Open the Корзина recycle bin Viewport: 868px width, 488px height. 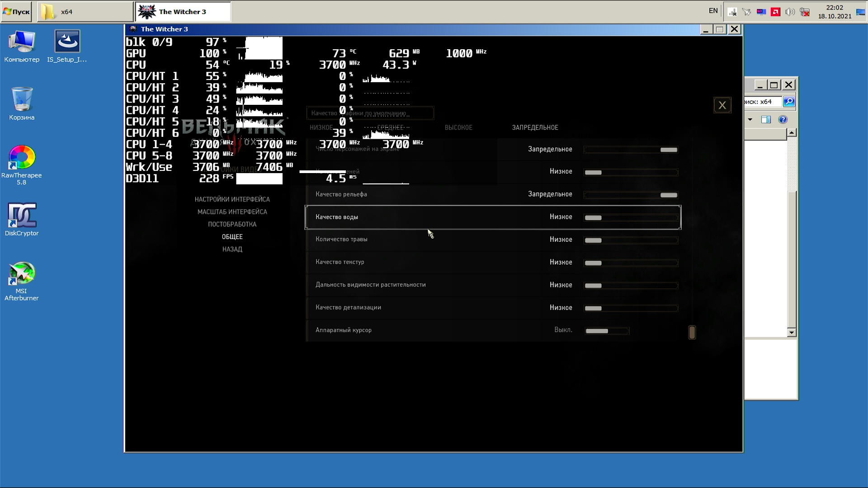click(21, 100)
